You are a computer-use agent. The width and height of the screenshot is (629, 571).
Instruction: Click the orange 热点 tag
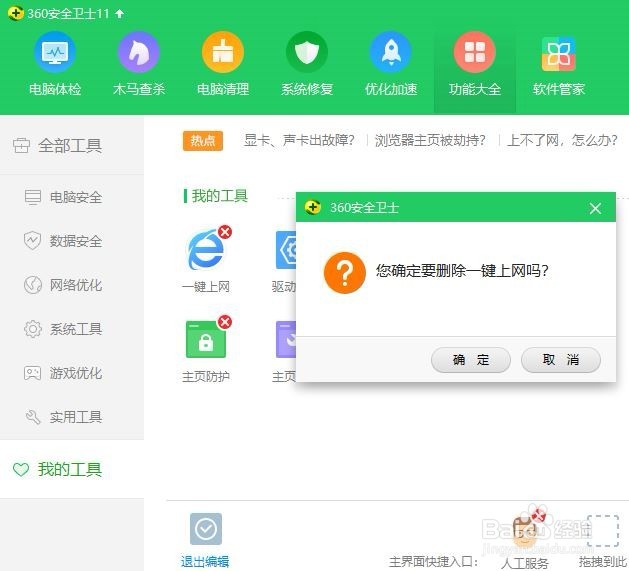(203, 140)
